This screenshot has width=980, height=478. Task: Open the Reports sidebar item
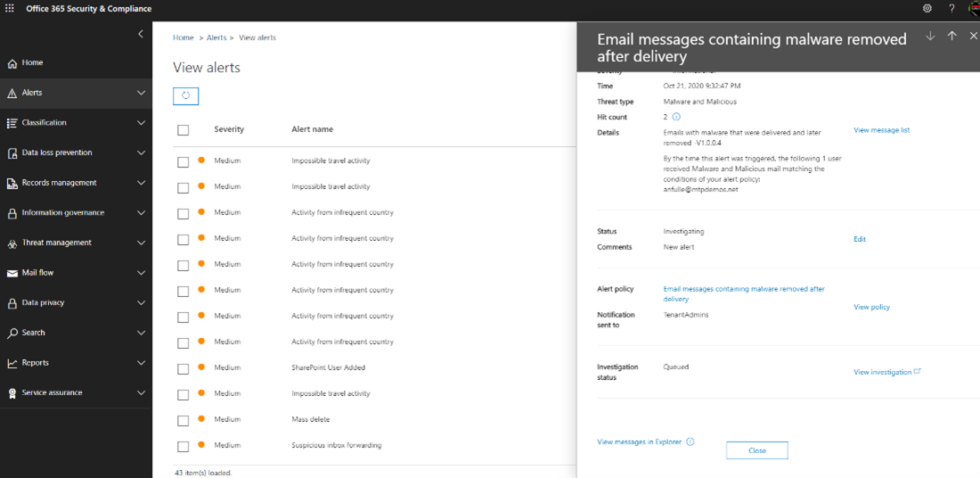point(76,363)
